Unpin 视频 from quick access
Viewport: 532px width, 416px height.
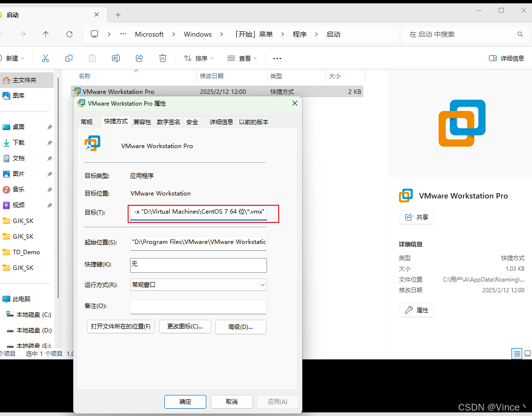pyautogui.click(x=49, y=205)
